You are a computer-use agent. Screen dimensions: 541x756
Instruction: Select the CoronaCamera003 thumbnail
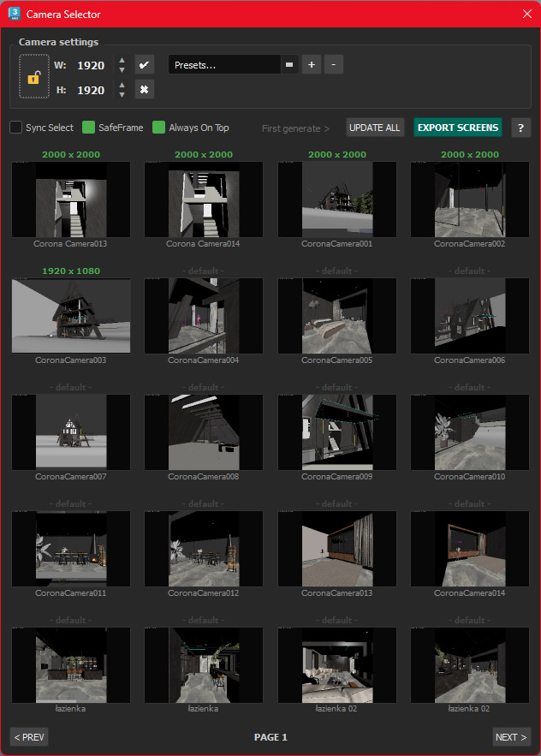tap(71, 315)
